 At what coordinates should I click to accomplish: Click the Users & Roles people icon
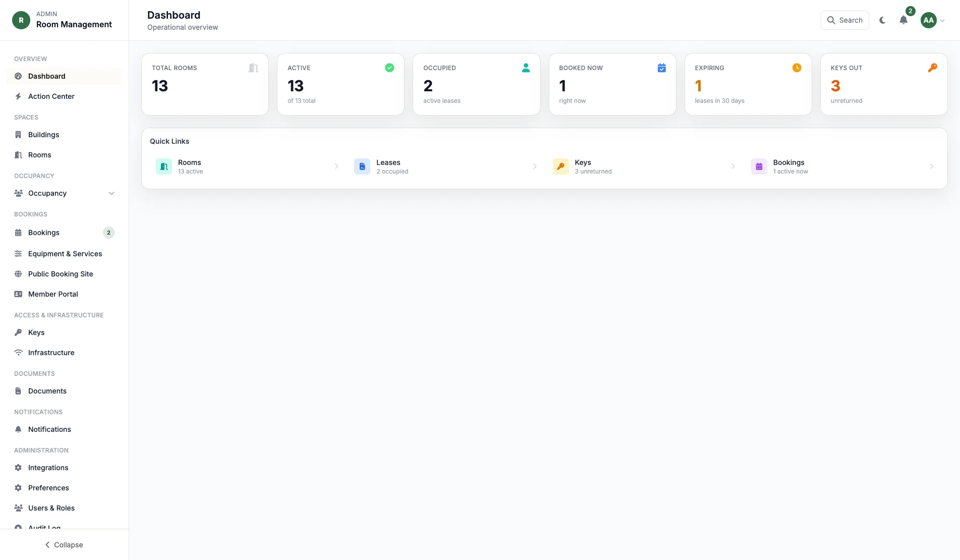coord(18,508)
